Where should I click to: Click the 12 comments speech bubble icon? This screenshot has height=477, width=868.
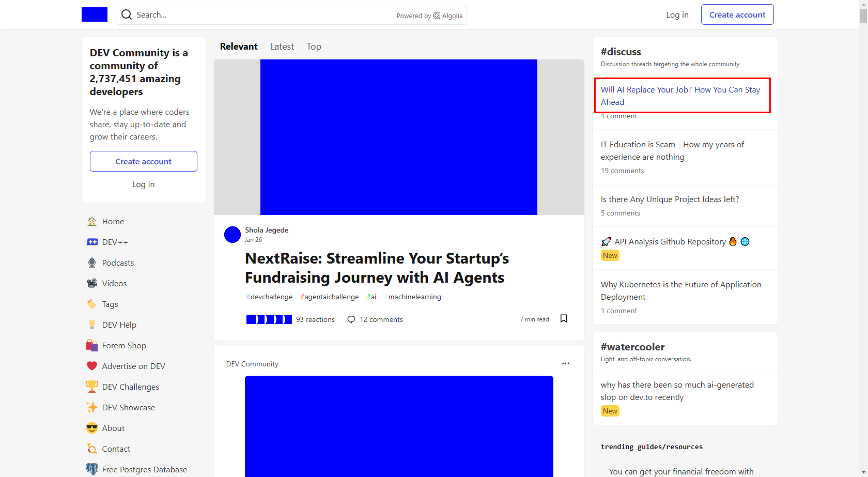(x=351, y=319)
